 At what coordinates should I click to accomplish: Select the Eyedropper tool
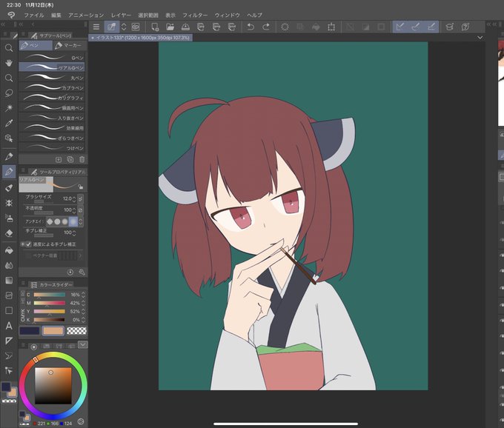click(x=9, y=123)
